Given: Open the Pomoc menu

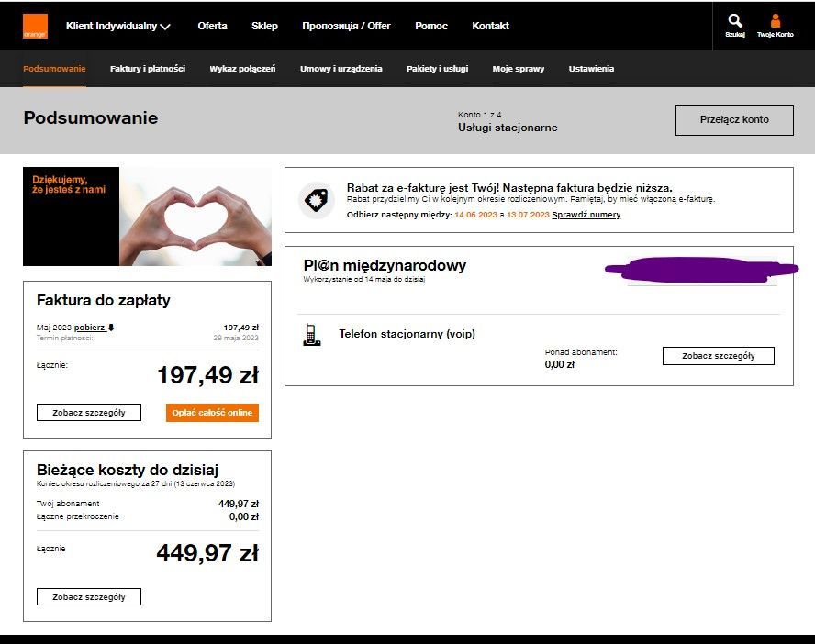Looking at the screenshot, I should (x=431, y=26).
